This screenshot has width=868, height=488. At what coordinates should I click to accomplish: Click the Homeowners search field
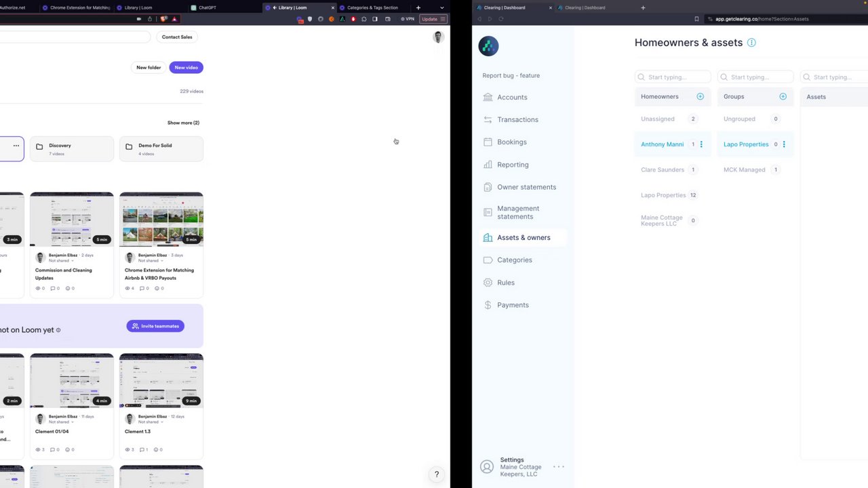click(x=673, y=77)
